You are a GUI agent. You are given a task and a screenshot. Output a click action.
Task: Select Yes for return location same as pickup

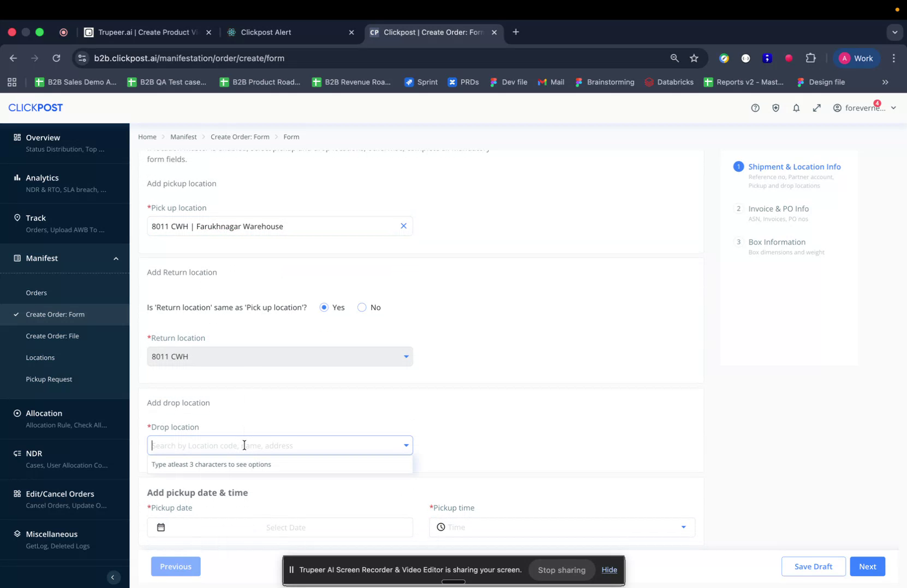[x=324, y=307]
